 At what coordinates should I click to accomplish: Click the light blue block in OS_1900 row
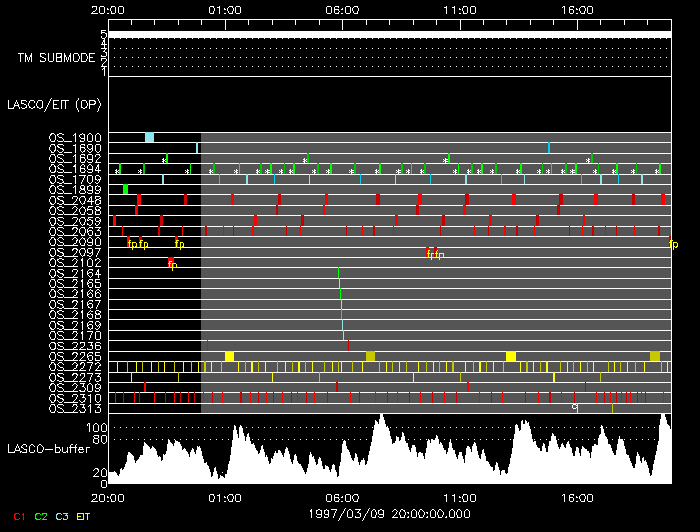149,137
